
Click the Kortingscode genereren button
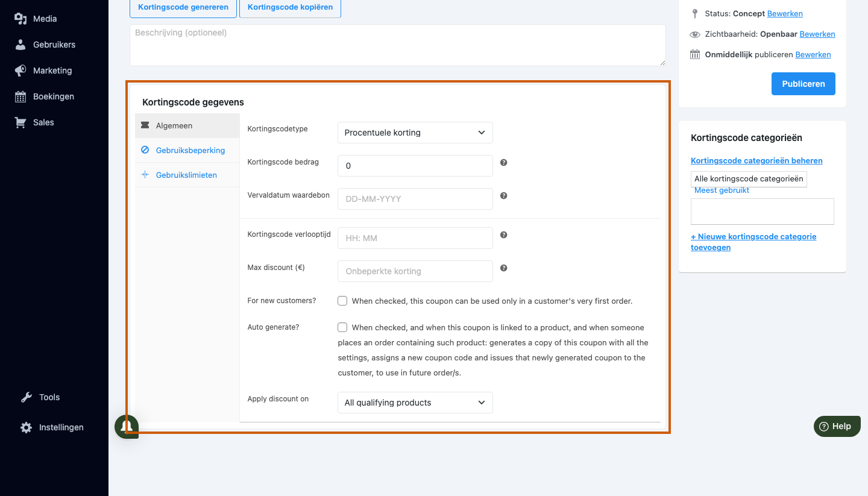point(183,8)
